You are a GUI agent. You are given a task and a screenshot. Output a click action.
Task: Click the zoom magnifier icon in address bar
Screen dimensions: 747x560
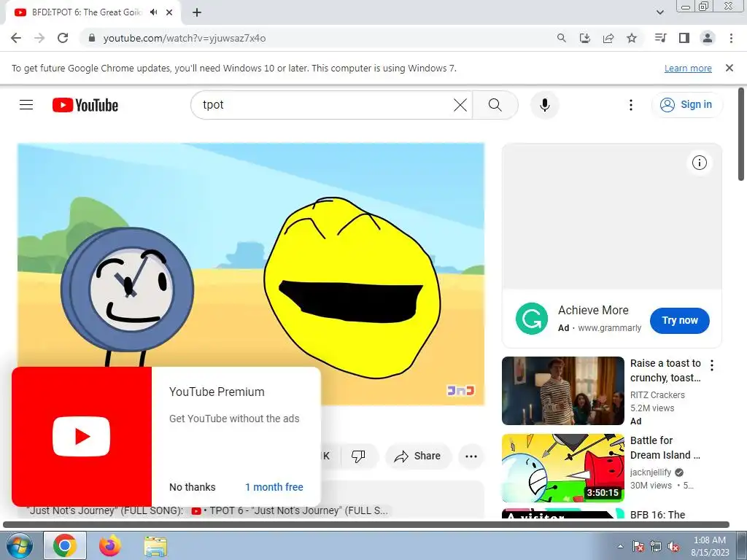[562, 38]
